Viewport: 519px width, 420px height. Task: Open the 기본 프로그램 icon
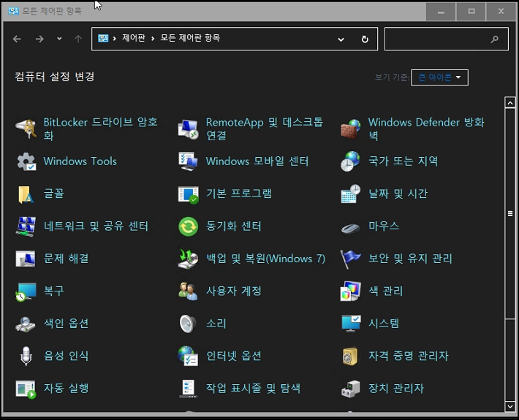coord(189,194)
